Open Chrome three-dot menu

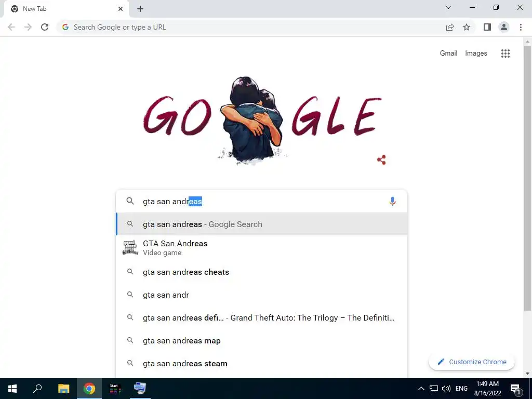[521, 27]
